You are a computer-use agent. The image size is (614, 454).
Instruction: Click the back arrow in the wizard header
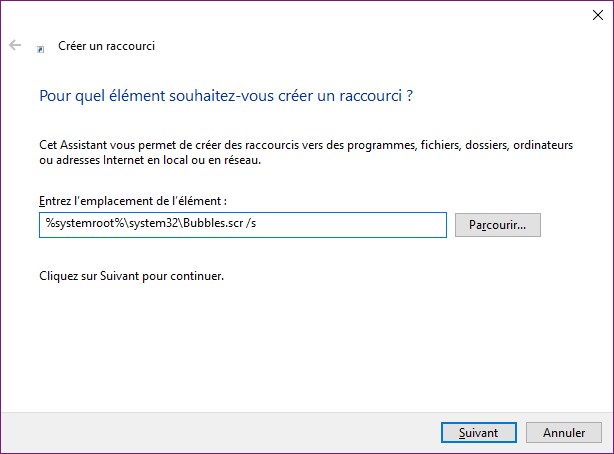15,45
